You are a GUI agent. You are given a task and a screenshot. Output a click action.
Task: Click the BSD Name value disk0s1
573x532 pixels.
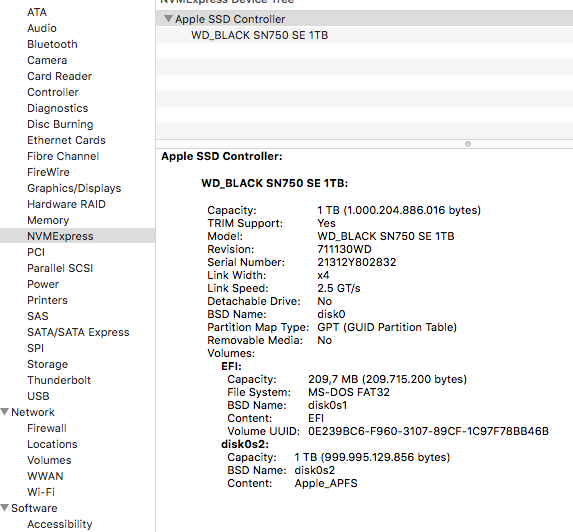[x=327, y=406]
